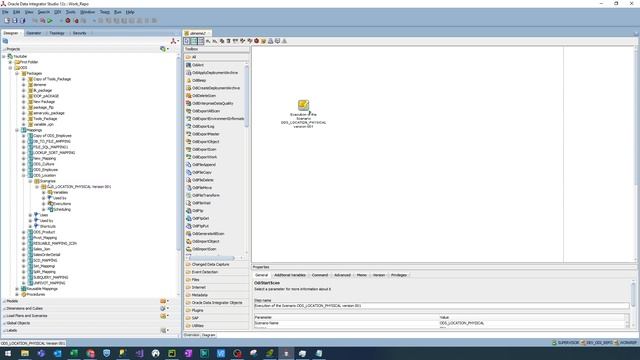Screen dimensions: 640x360
Task: Select OdiFtpGet from the toolbox
Action: [200, 218]
